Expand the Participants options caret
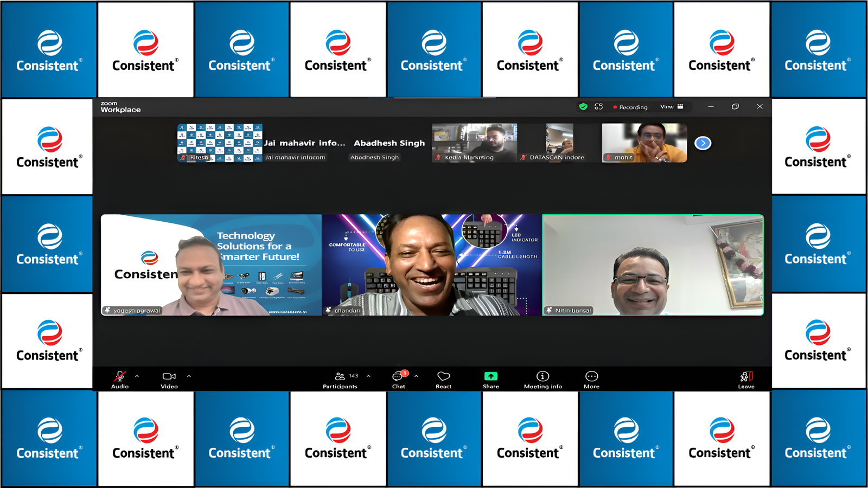Image resolution: width=868 pixels, height=488 pixels. (368, 376)
